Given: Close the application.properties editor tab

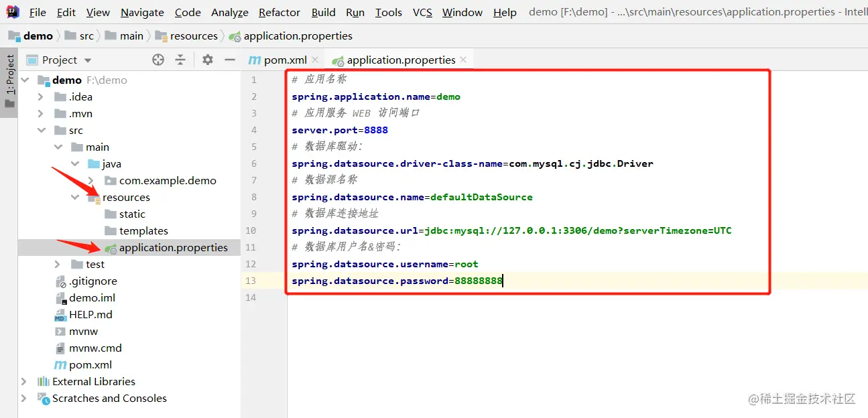Looking at the screenshot, I should [464, 60].
